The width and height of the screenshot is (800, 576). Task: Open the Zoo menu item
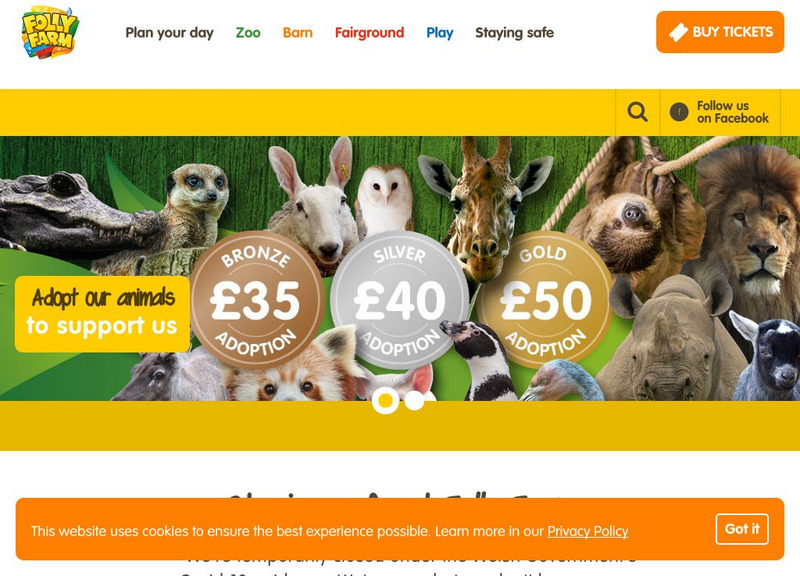coord(248,33)
